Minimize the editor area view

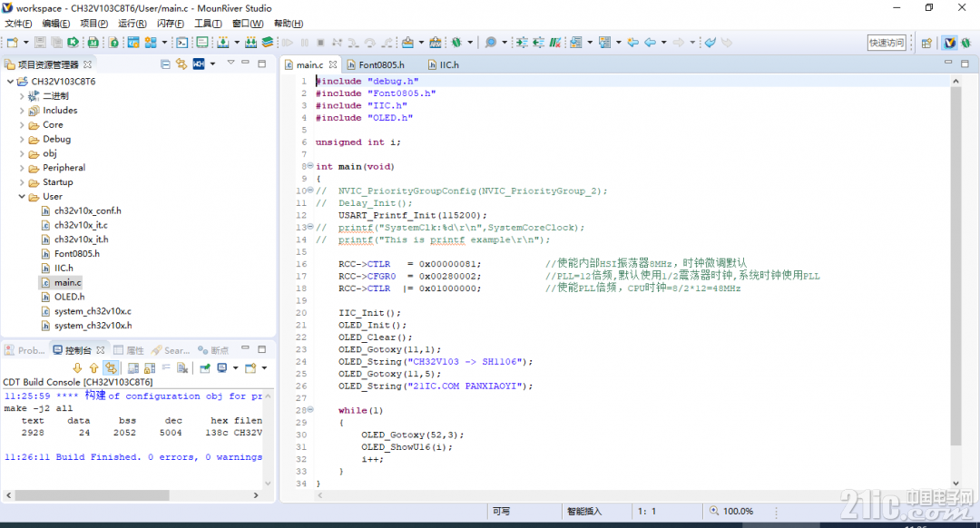coord(948,64)
